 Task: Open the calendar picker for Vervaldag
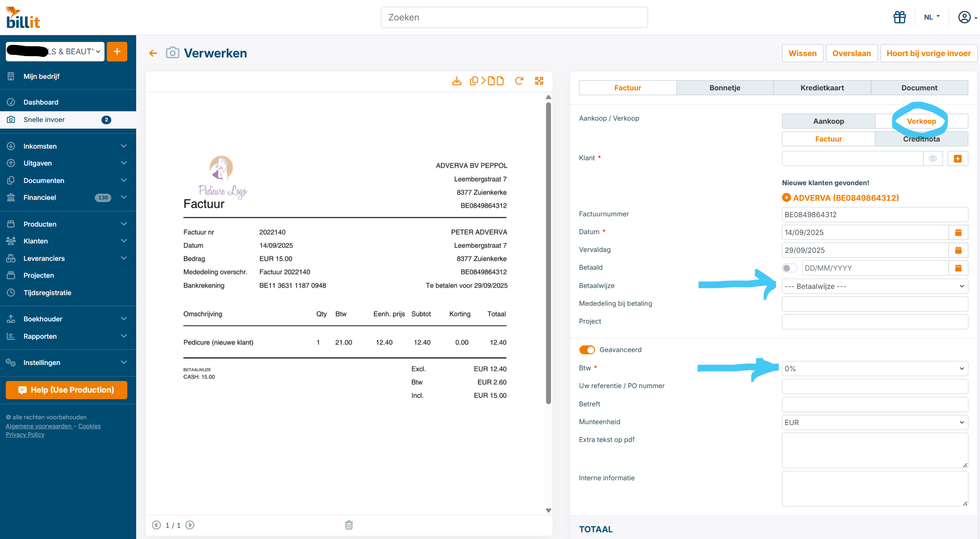pyautogui.click(x=958, y=250)
